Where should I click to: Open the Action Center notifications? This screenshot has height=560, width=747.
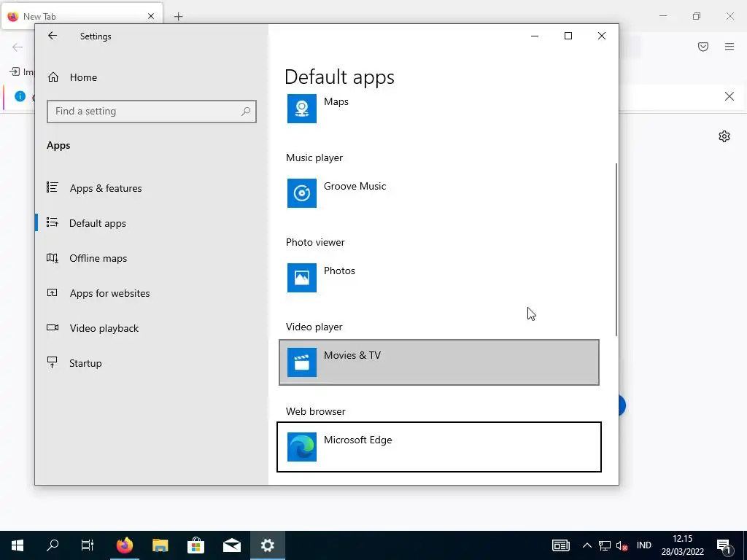point(724,545)
